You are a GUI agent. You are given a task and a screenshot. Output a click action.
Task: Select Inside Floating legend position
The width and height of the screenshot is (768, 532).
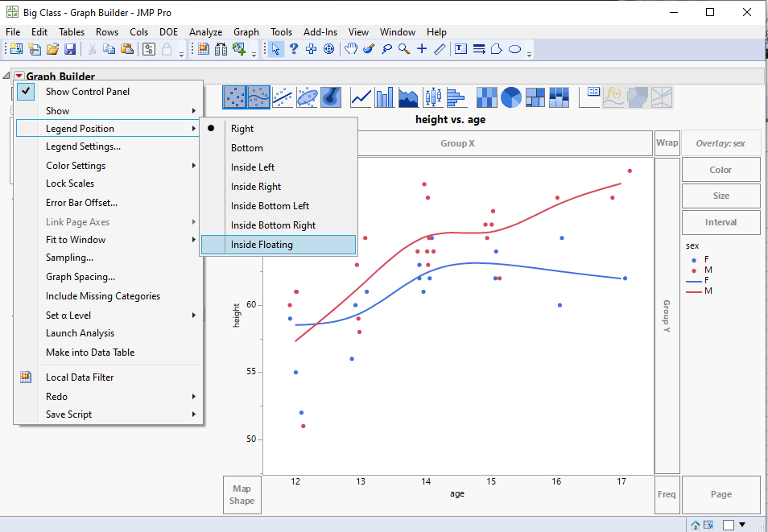(279, 245)
